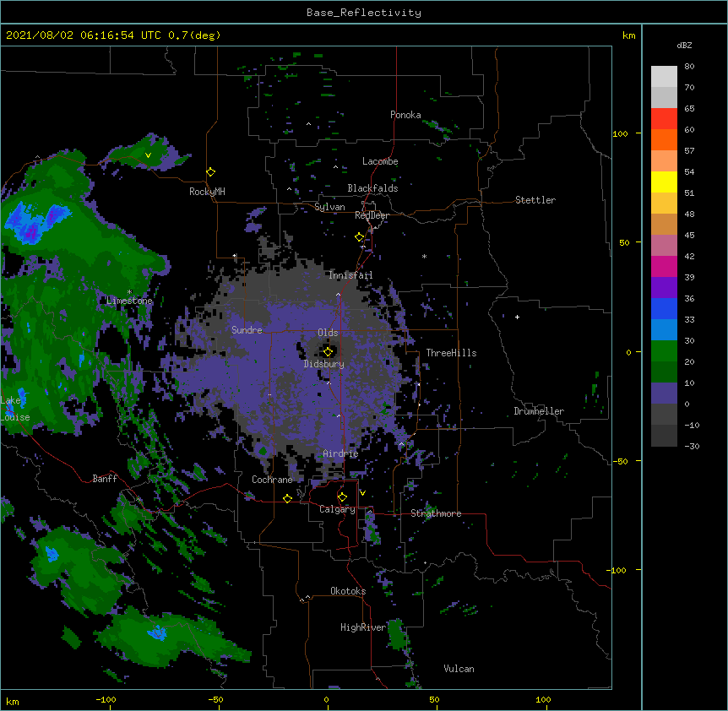Click the dBZ legend heading
The height and width of the screenshot is (711, 728).
(x=684, y=45)
